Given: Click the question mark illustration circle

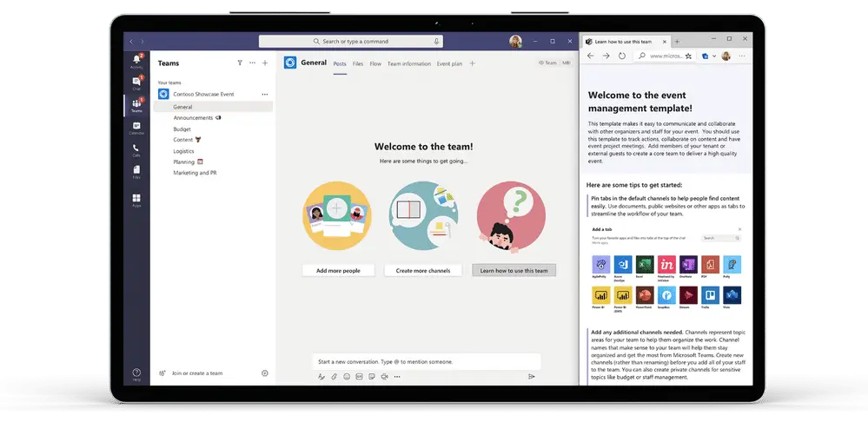Looking at the screenshot, I should coord(511,217).
